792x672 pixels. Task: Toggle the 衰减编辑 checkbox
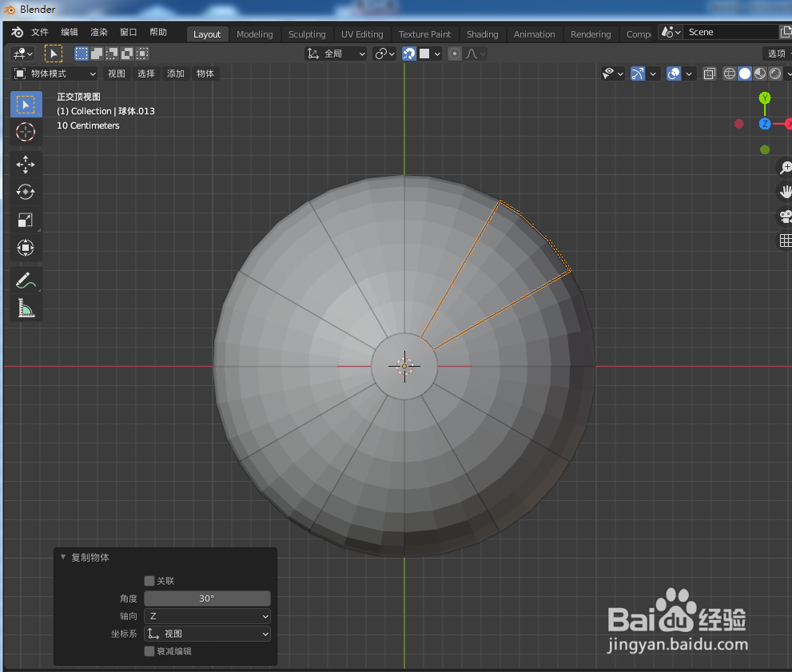coord(149,650)
